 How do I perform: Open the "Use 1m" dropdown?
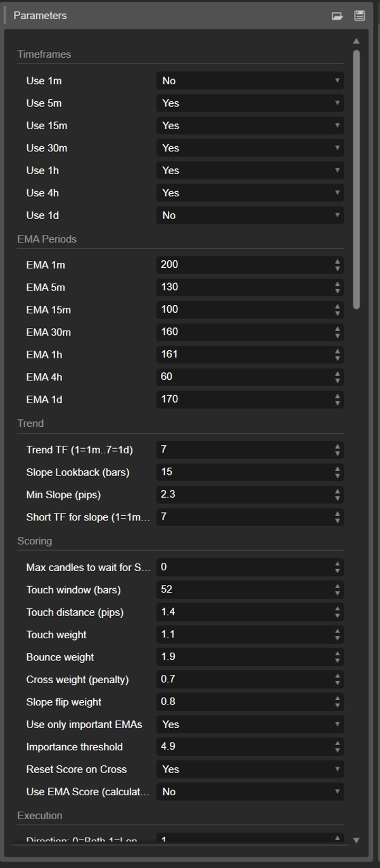(250, 80)
